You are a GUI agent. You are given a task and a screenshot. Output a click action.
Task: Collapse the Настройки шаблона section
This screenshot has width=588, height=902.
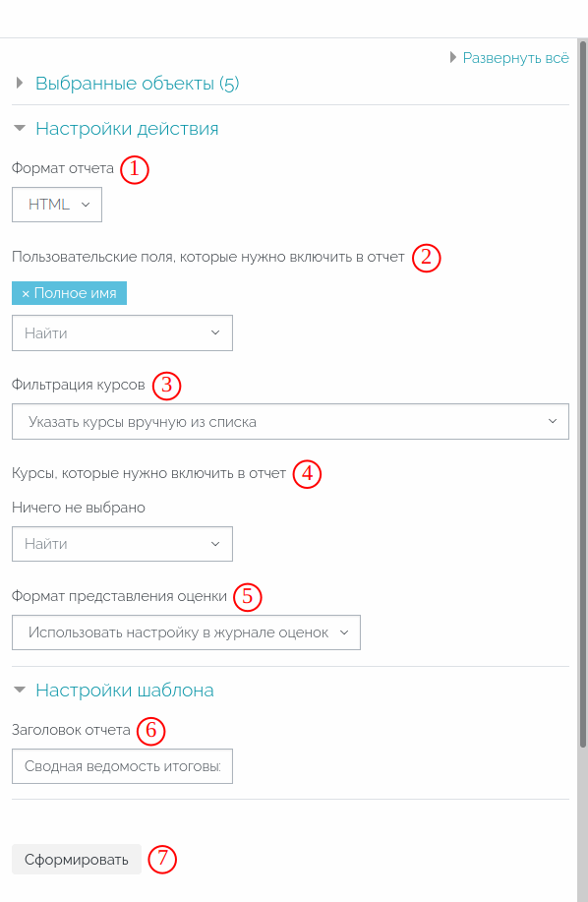point(20,690)
